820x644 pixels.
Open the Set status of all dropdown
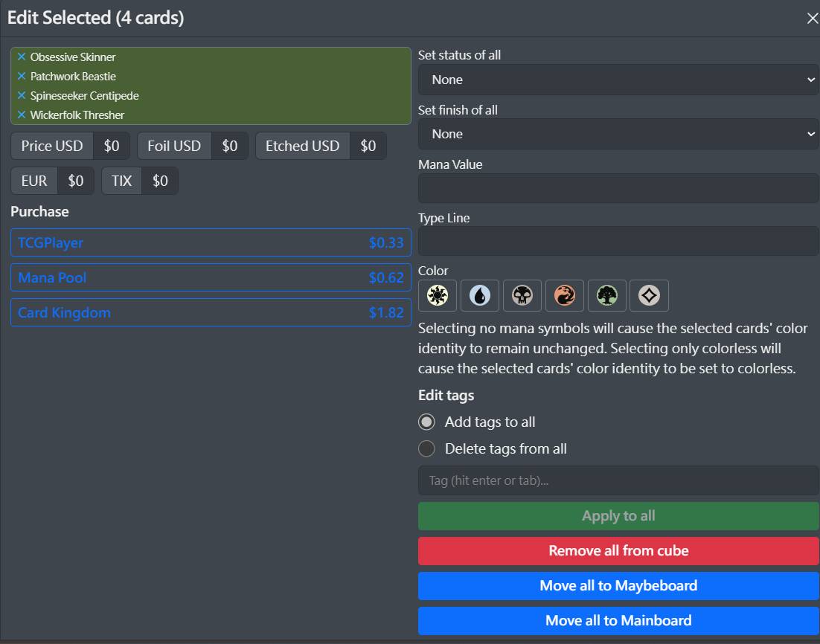(618, 80)
